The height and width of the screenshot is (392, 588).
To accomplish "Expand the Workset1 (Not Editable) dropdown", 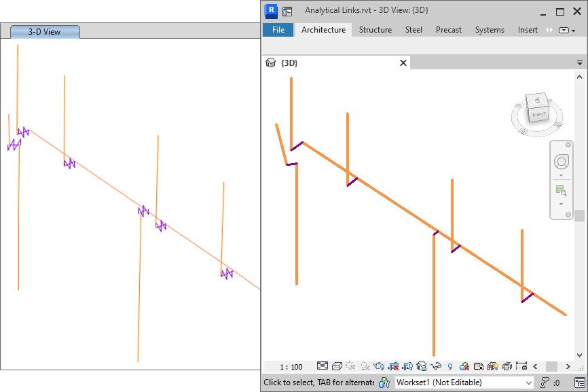I will tap(529, 383).
